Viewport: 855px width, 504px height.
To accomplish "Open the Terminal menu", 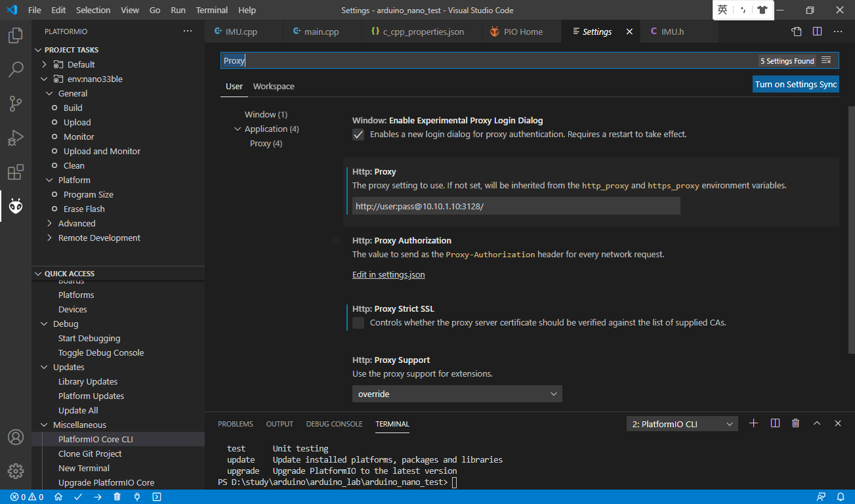I will coord(211,10).
